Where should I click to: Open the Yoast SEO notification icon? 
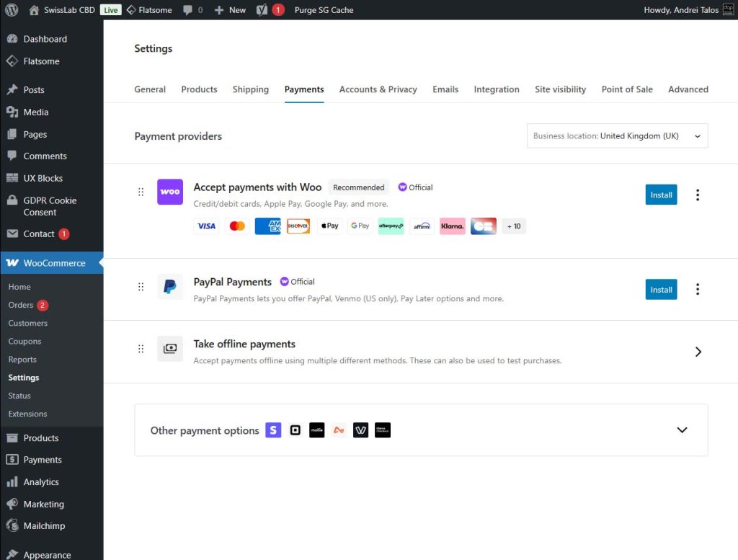point(267,10)
